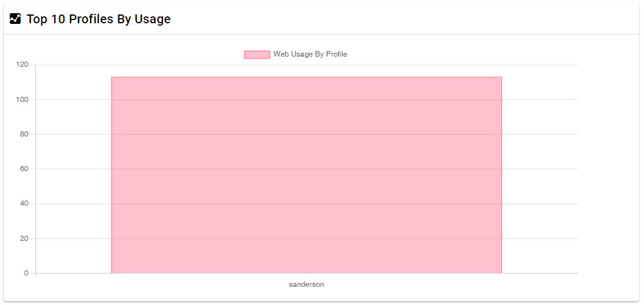Click the 20 y-axis label
Screen dimensions: 644x305
point(24,238)
